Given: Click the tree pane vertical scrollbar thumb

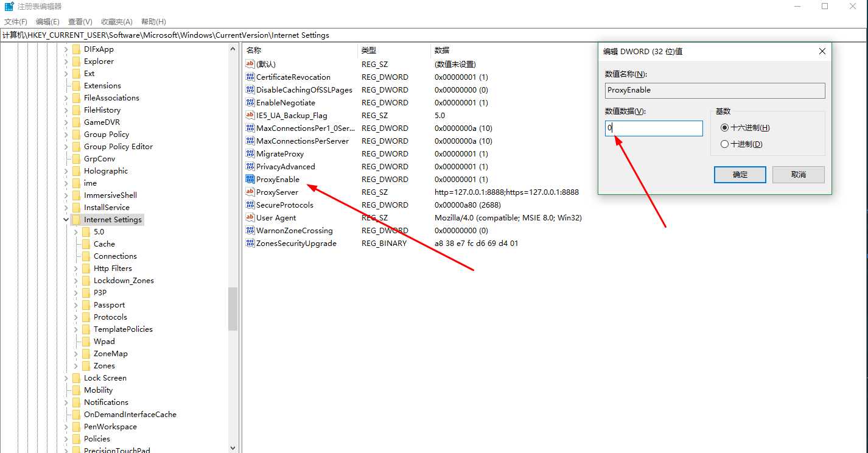Looking at the screenshot, I should pyautogui.click(x=233, y=309).
